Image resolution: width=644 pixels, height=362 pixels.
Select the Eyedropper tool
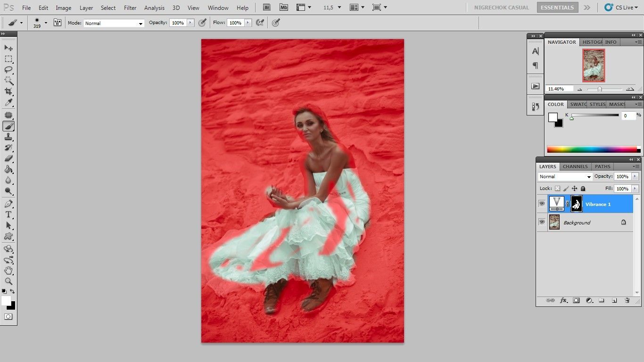(8, 103)
